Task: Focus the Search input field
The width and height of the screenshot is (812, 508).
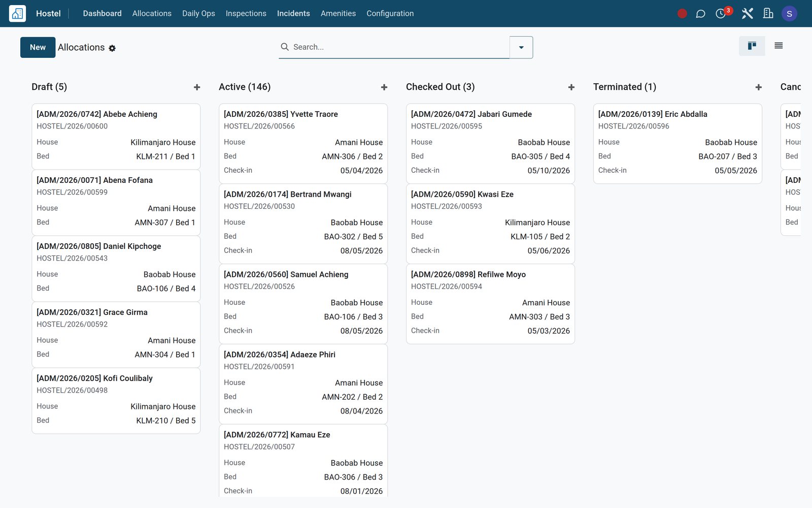Action: (x=400, y=47)
